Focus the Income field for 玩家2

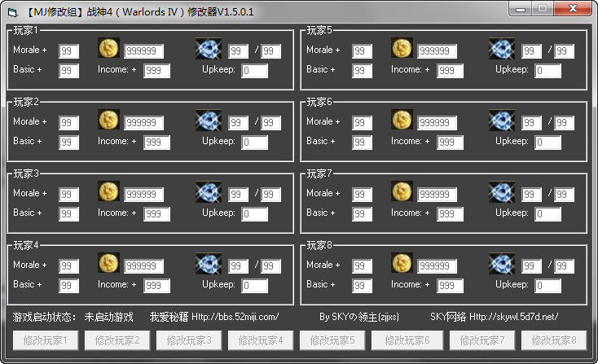pyautogui.click(x=156, y=143)
